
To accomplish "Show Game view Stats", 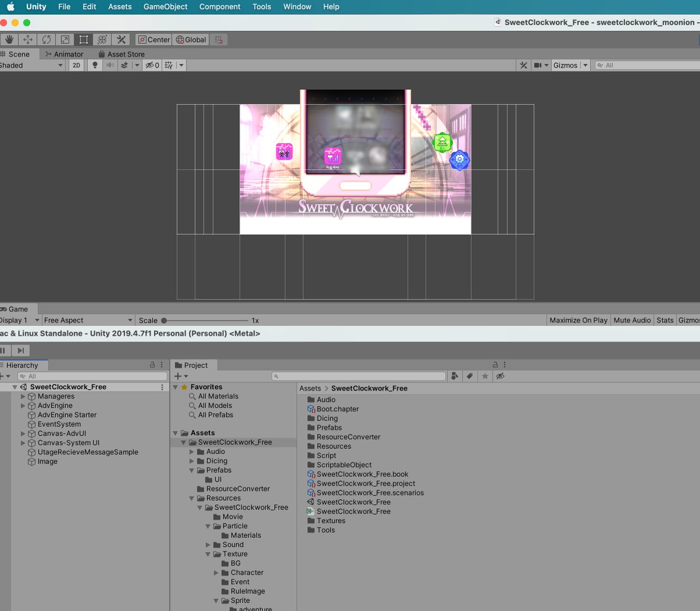I will pos(665,320).
